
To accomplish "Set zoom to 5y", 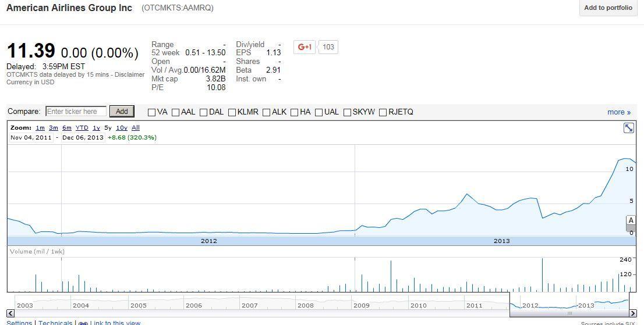I will [108, 128].
